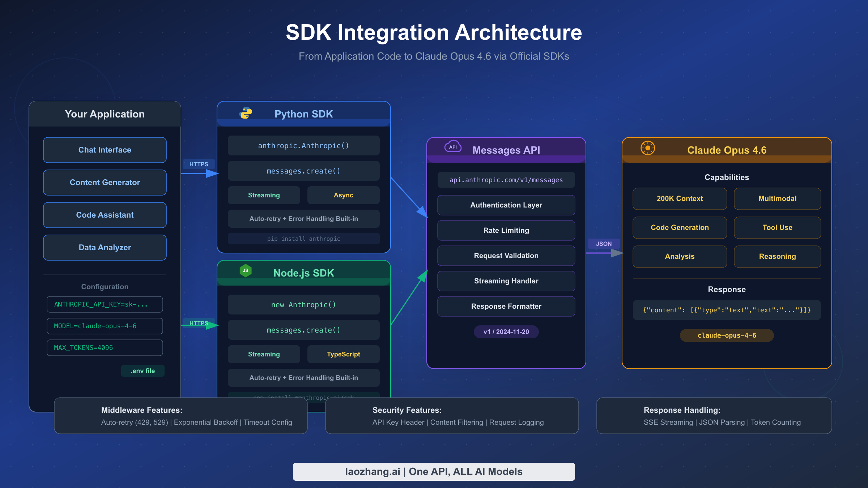Click the HTTPS badge near Node.js SDK
This screenshot has height=488, width=868.
(198, 323)
